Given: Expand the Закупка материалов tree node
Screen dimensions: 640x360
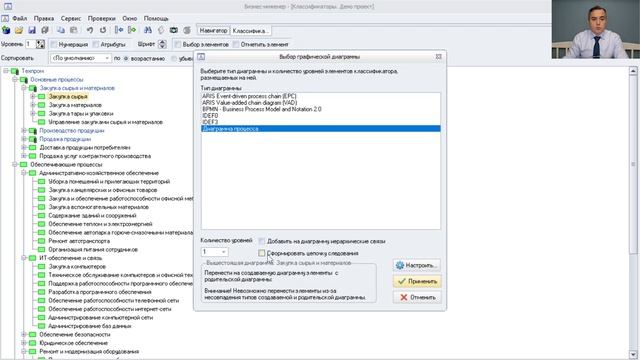Looking at the screenshot, I should click(x=33, y=105).
